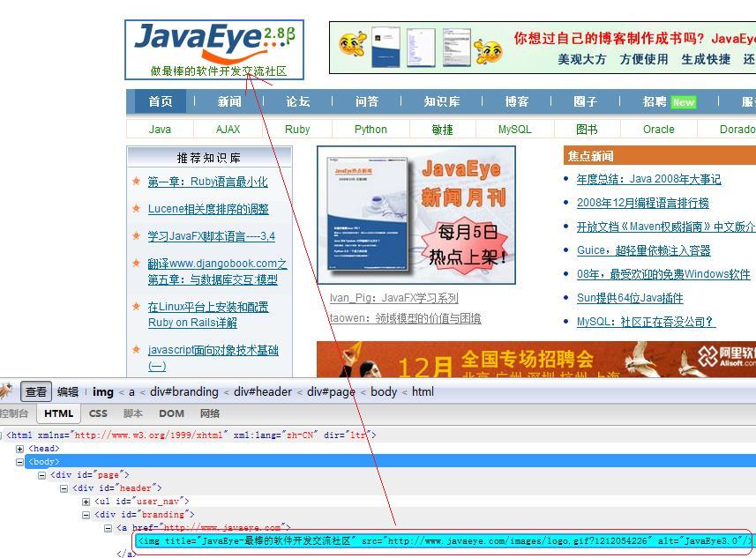Click the 编辑 edit button in Firebug toolbar
This screenshot has width=756, height=558.
67,391
